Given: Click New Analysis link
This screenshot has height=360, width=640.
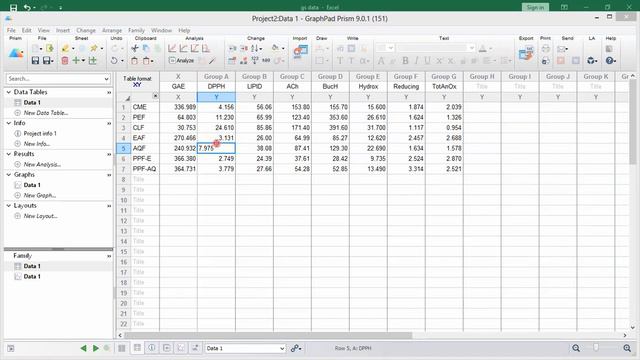Looking at the screenshot, I should pyautogui.click(x=42, y=164).
